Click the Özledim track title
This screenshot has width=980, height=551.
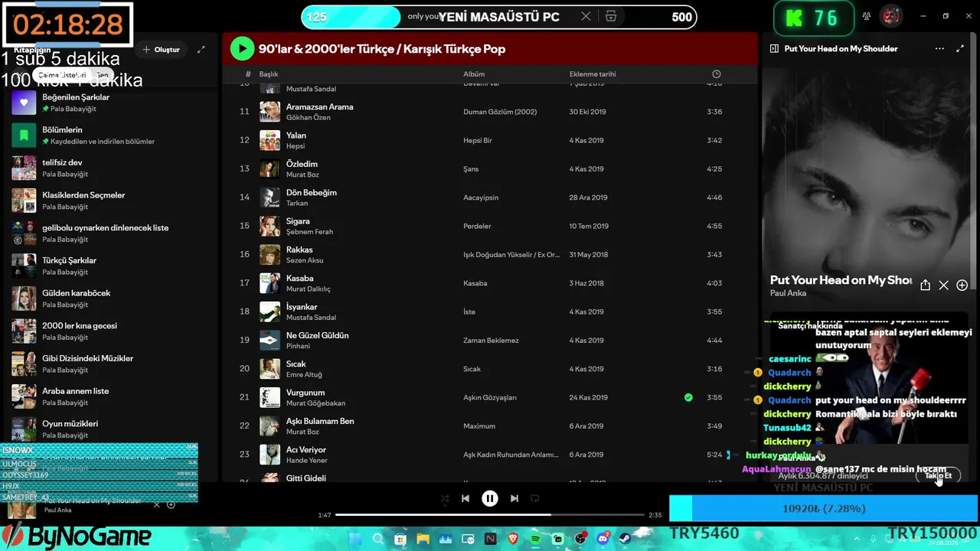pyautogui.click(x=302, y=164)
